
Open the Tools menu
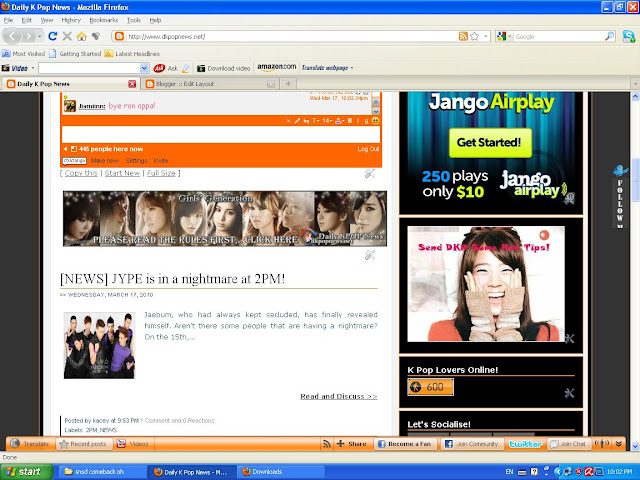coord(134,20)
